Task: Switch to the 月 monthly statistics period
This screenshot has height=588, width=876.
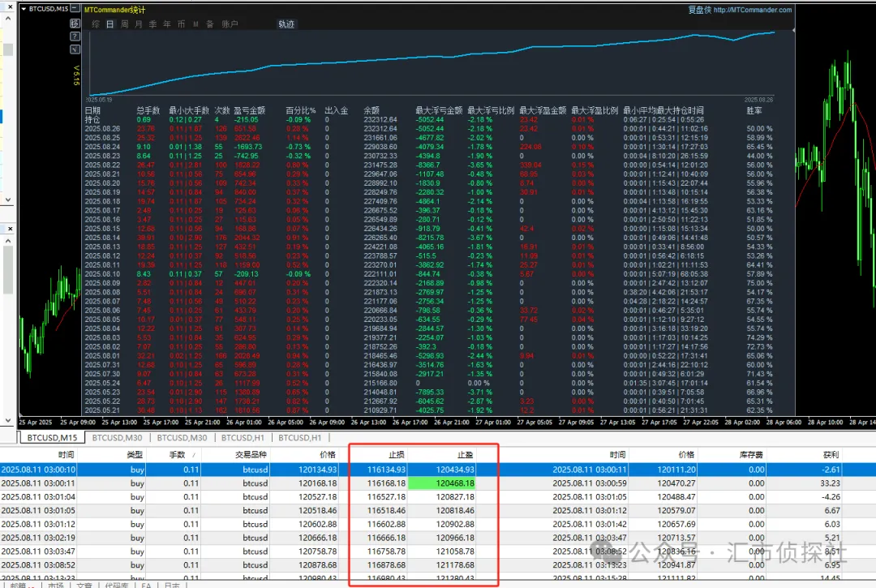Action: click(138, 24)
